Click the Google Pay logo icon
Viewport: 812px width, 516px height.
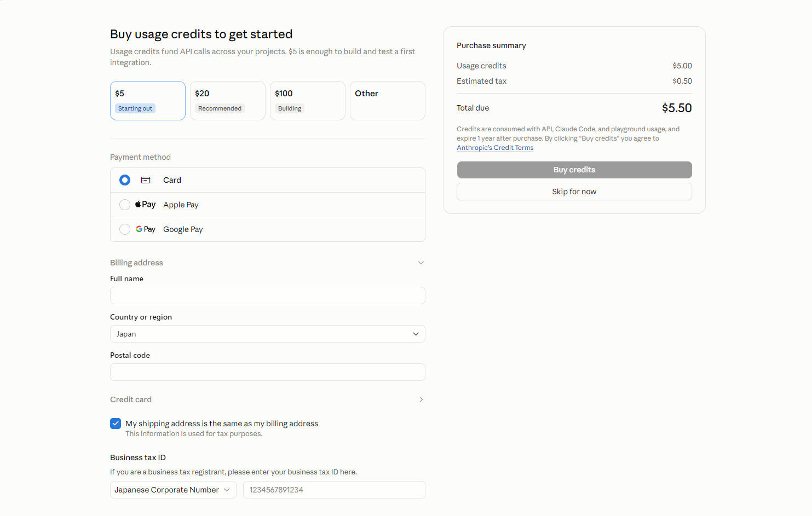146,229
